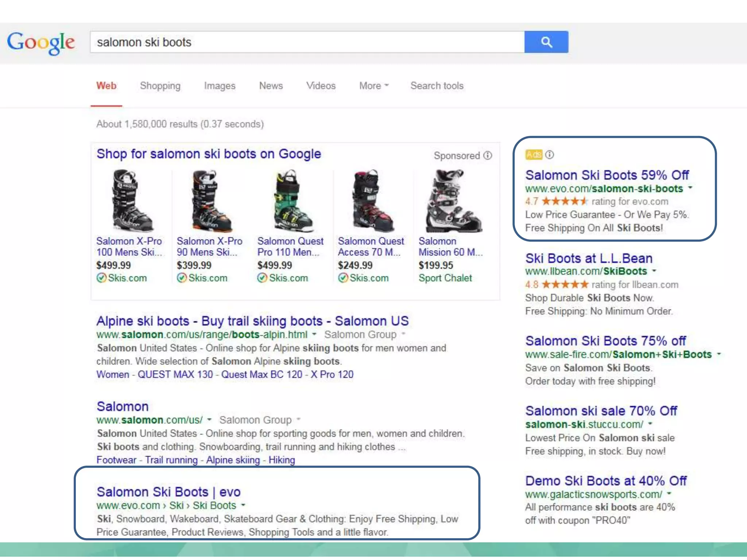
Task: Switch to the Shopping tab
Action: click(160, 86)
